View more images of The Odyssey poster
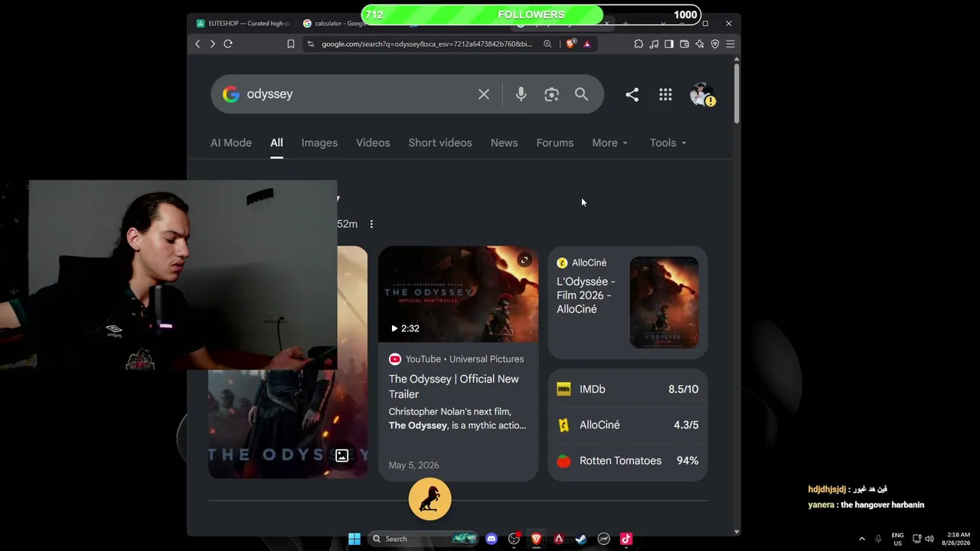This screenshot has height=551, width=980. [x=342, y=456]
